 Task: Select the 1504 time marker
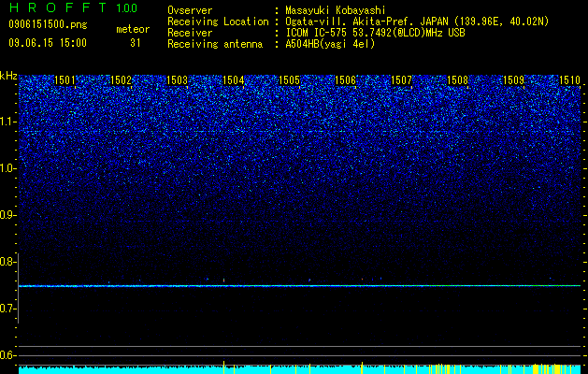[234, 79]
